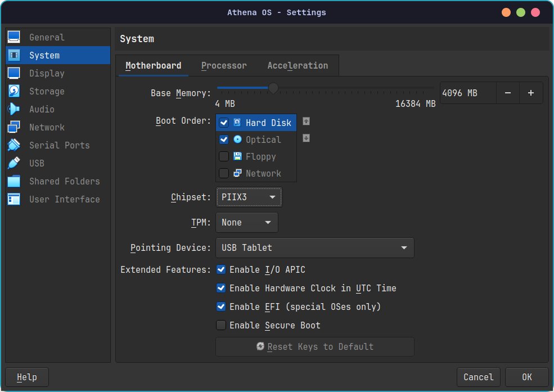This screenshot has width=554, height=392.
Task: Uncheck Hard Disk in boot order
Action: tap(224, 123)
